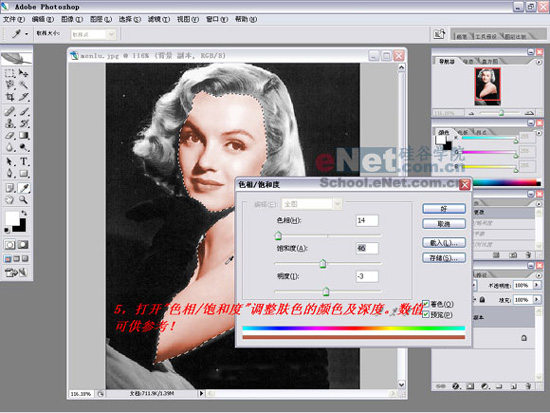Click the hue (色相) value input field
Screen dimensions: 550x413
click(x=367, y=220)
